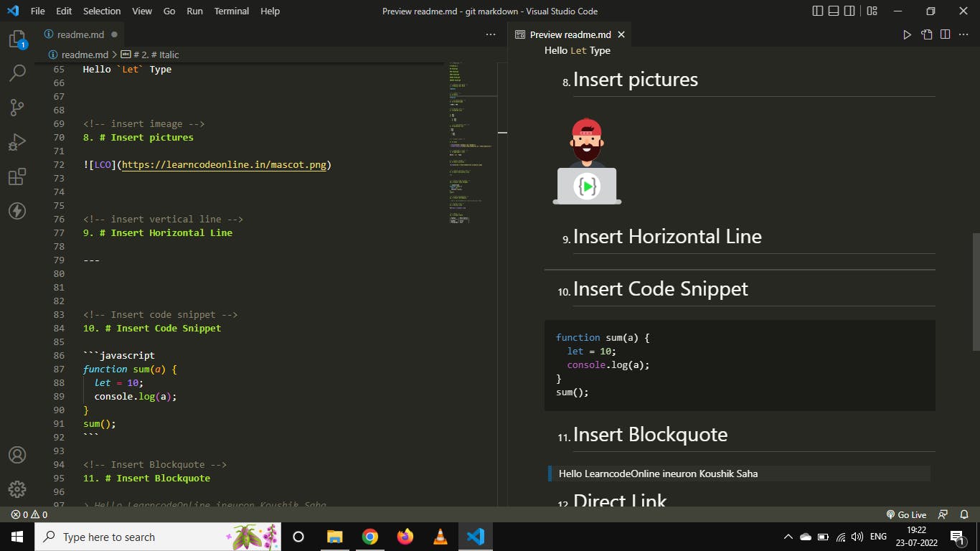This screenshot has width=980, height=551.
Task: Open VLC media player from the taskbar
Action: tap(440, 537)
